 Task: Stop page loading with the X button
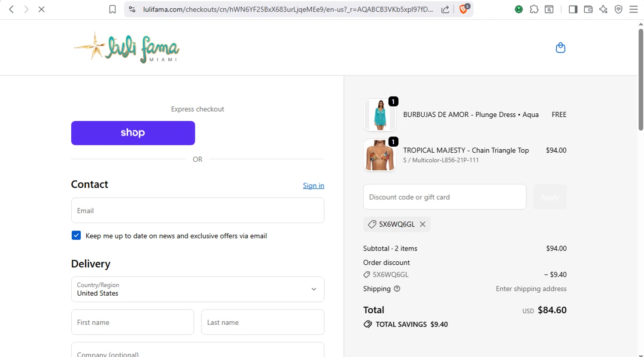pos(42,9)
